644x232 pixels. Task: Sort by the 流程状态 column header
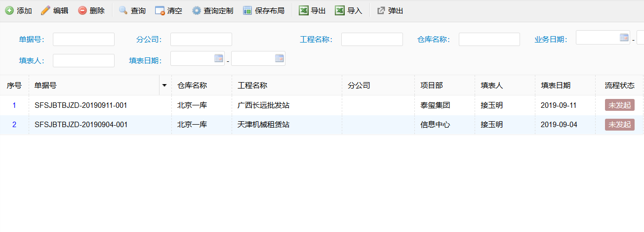pyautogui.click(x=619, y=86)
